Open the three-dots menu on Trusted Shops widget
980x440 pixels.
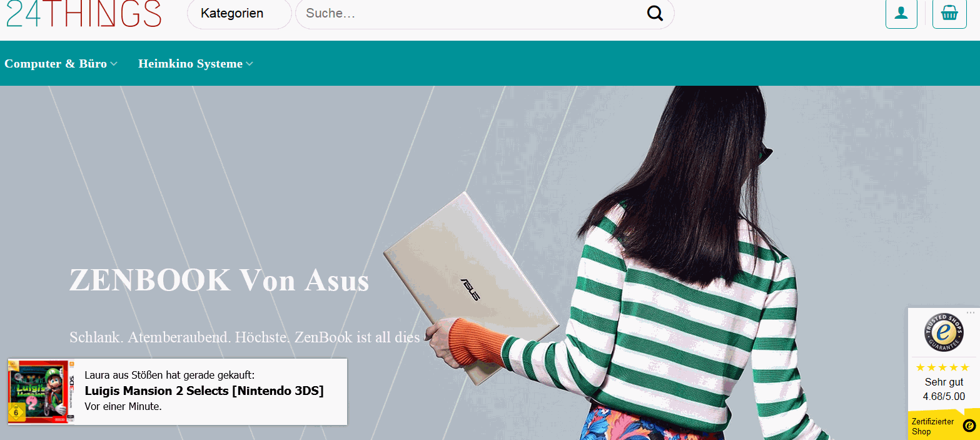(x=971, y=312)
